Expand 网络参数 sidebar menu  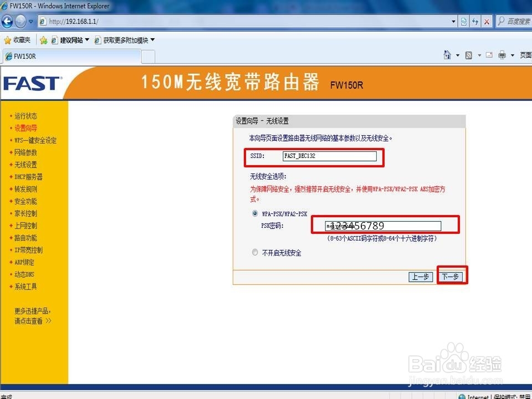[x=25, y=153]
